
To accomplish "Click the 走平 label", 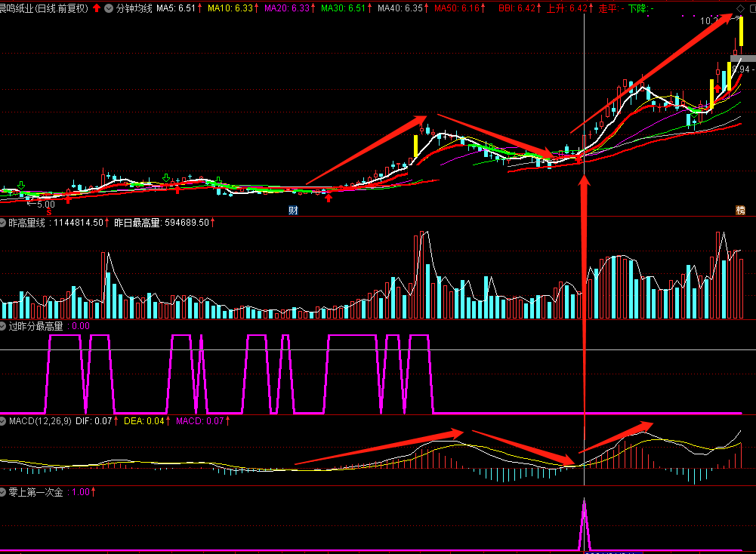I will click(611, 8).
